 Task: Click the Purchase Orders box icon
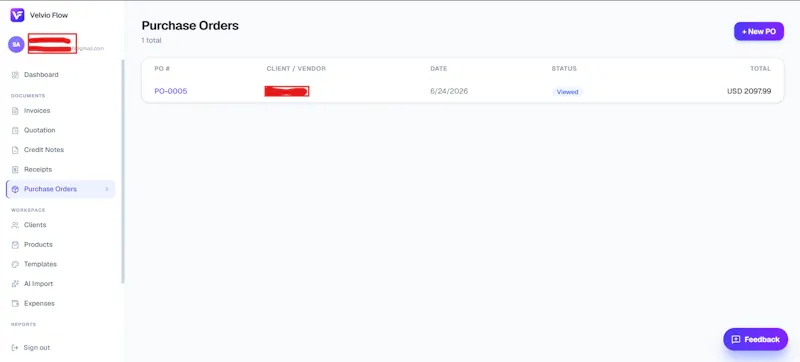pyautogui.click(x=15, y=189)
